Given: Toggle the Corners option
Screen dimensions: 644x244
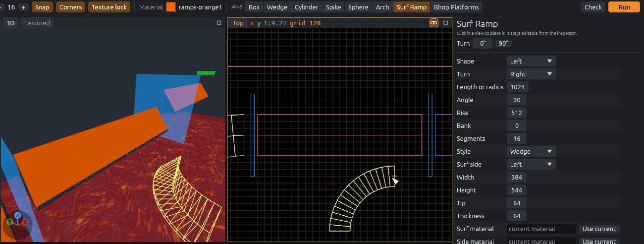Looking at the screenshot, I should pyautogui.click(x=70, y=7).
